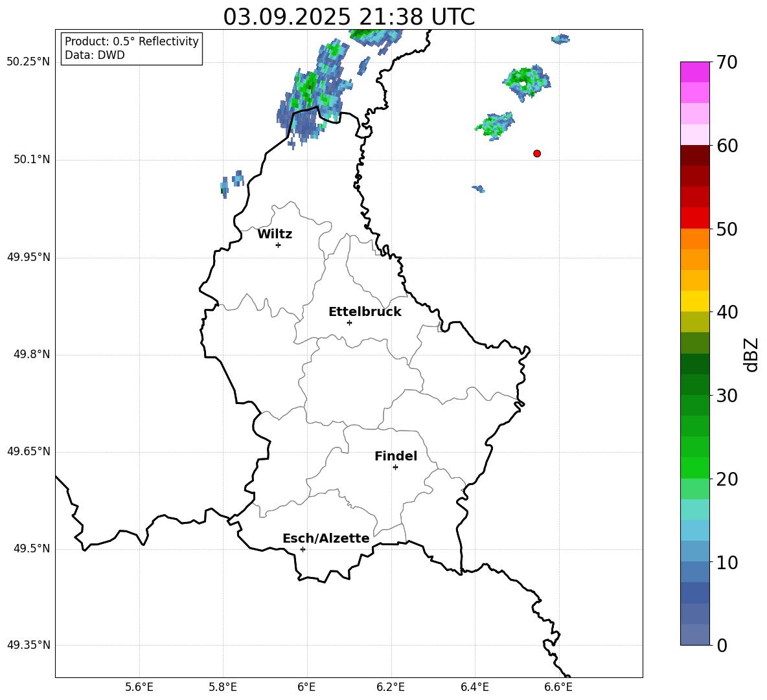Viewport: 767px width, 700px height.
Task: Click the 'Data: DWD' text
Action: point(95,55)
